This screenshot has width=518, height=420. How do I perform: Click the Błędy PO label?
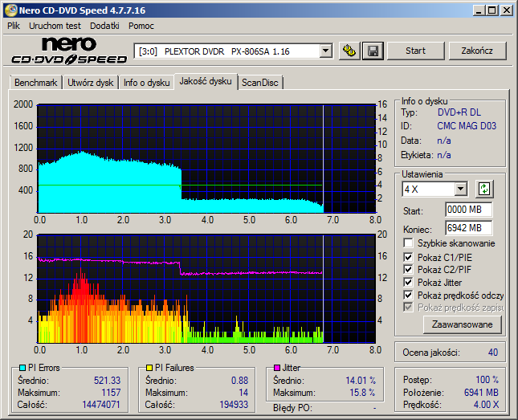pos(292,408)
